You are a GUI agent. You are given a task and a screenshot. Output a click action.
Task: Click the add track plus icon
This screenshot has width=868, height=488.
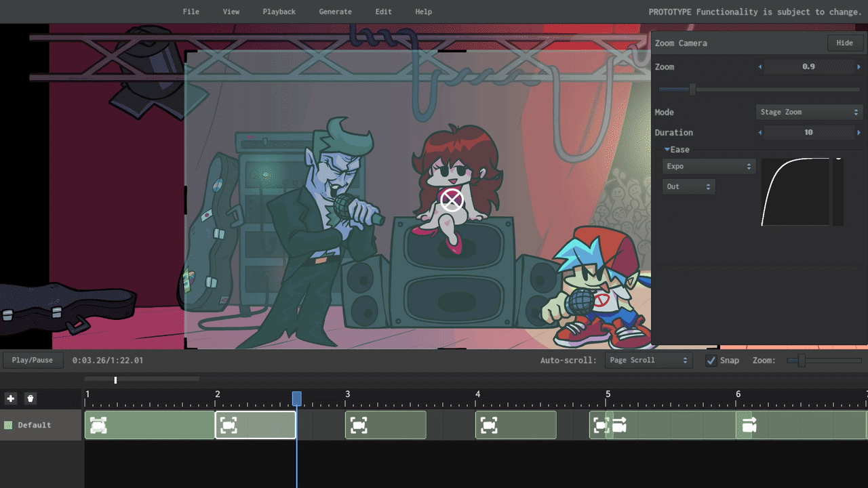point(10,399)
